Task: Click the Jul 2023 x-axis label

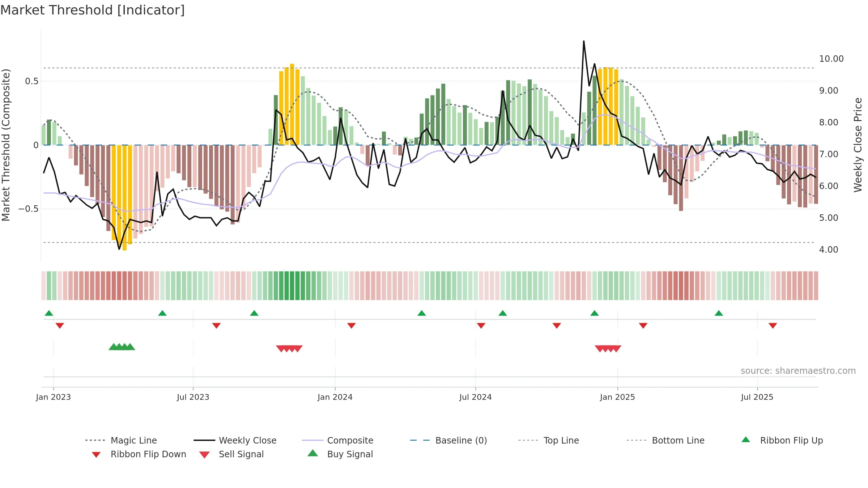Action: [193, 397]
